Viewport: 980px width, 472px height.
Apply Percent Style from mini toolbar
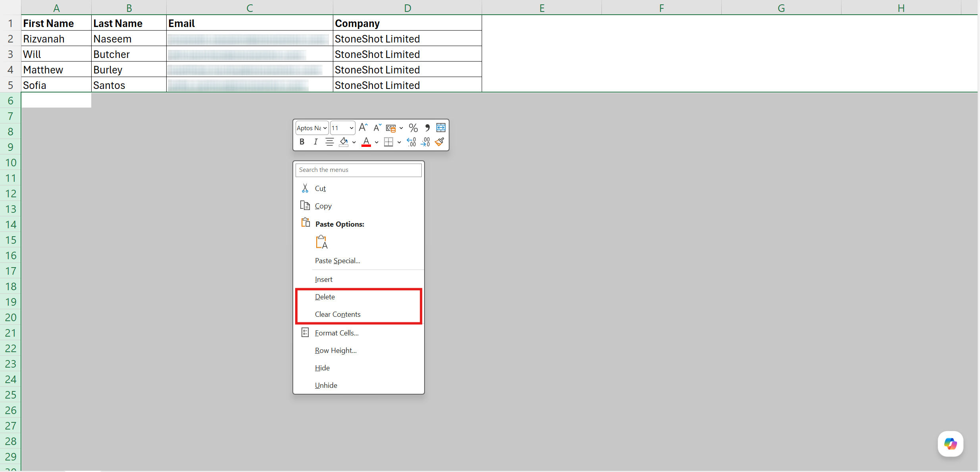click(x=413, y=128)
